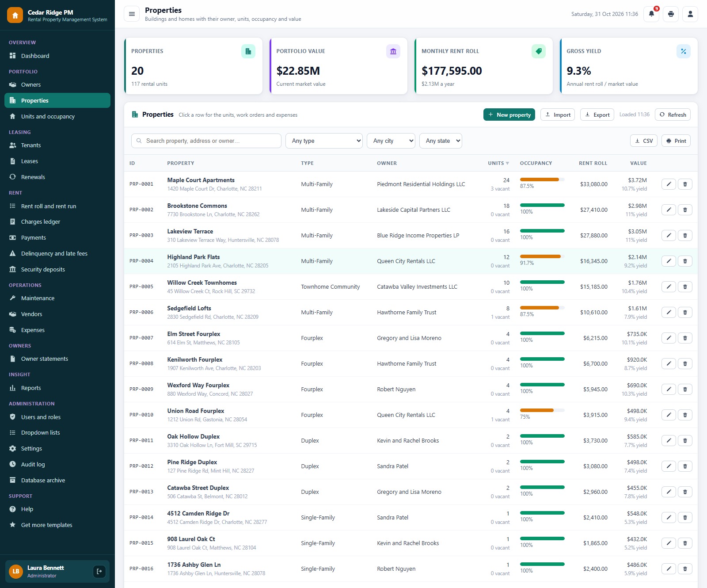The height and width of the screenshot is (588, 707).
Task: Download the table as CSV
Action: click(643, 141)
